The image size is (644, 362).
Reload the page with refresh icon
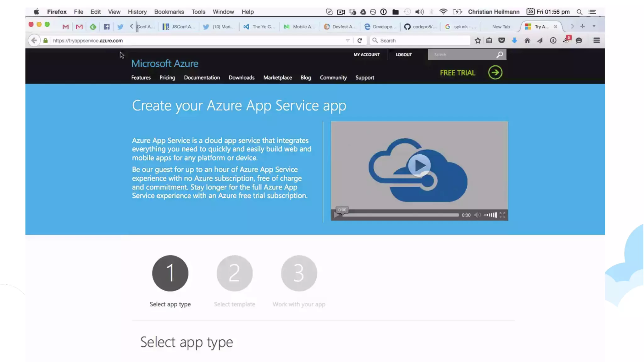(360, 40)
